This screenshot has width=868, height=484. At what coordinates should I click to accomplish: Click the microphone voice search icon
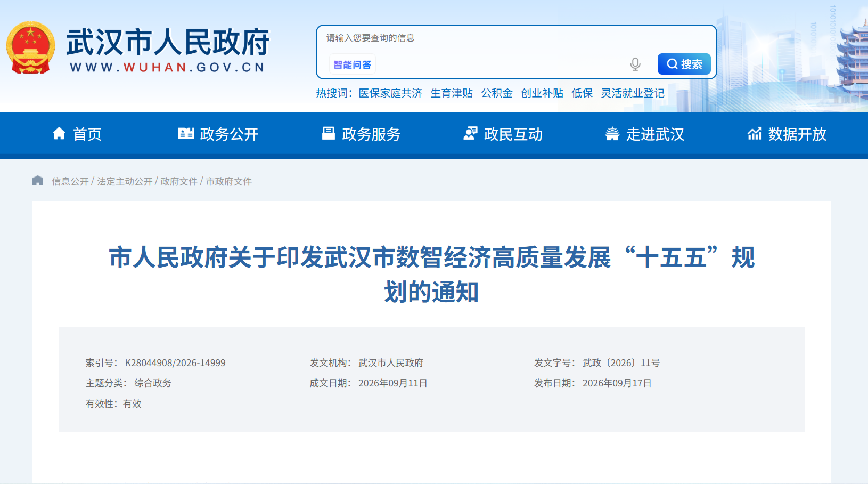pyautogui.click(x=635, y=64)
